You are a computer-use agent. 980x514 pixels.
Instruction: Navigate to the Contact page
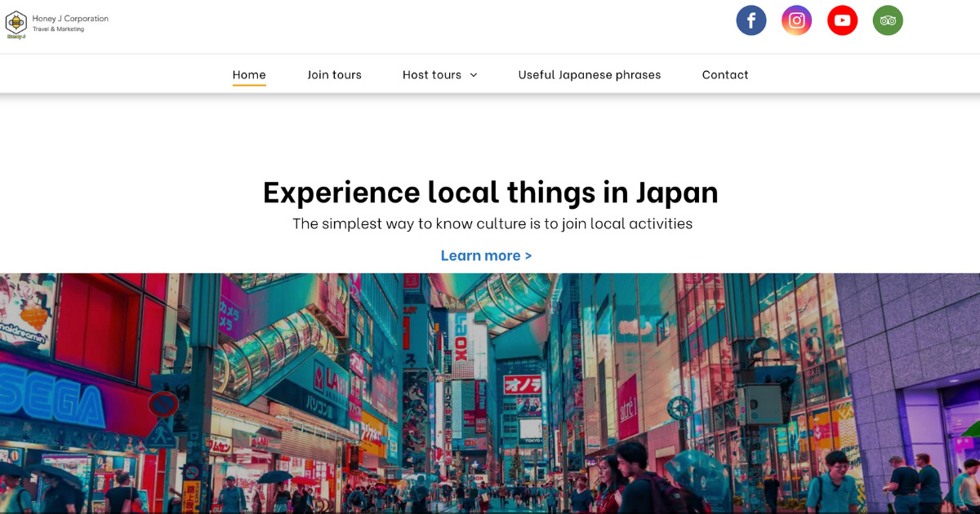click(x=725, y=74)
